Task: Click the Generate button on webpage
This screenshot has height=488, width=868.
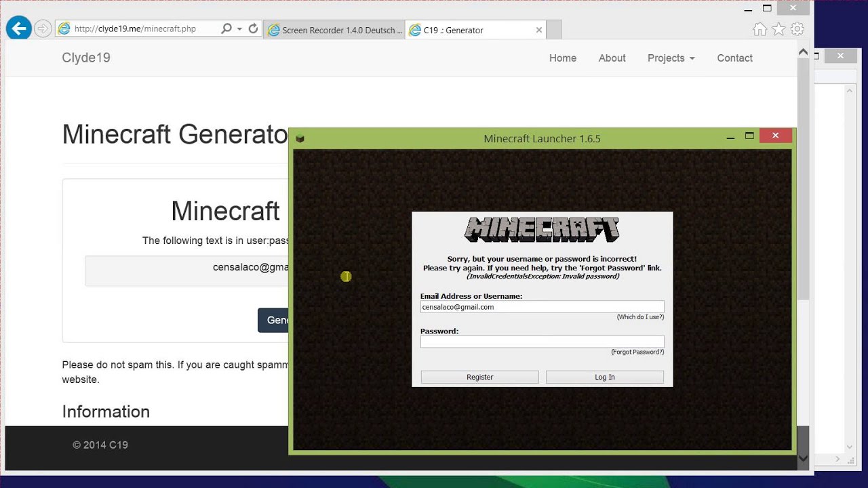Action: tap(274, 320)
